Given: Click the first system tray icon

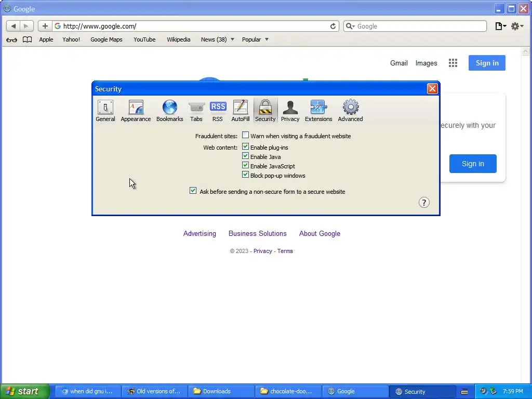Looking at the screenshot, I should 484,391.
